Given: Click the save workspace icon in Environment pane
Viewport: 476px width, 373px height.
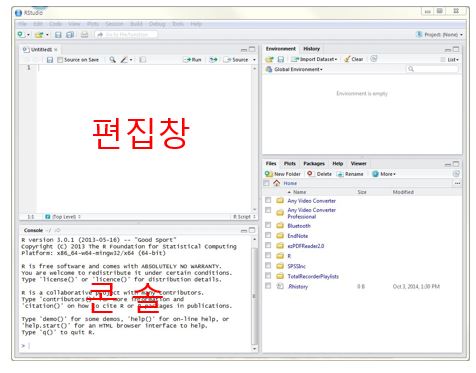Looking at the screenshot, I should pos(281,59).
